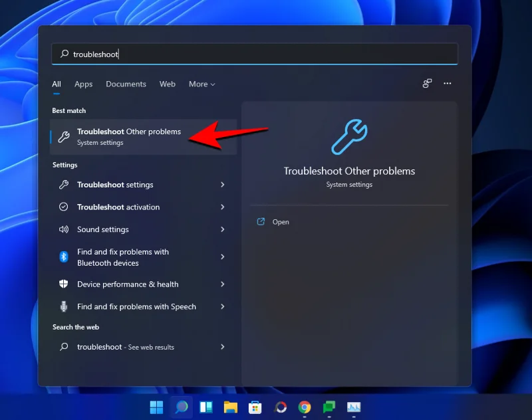This screenshot has height=420, width=532.
Task: Open the account options icon near More
Action: (x=426, y=84)
